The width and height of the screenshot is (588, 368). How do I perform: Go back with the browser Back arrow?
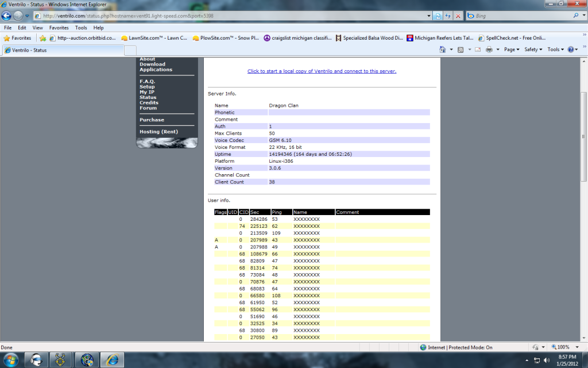6,16
